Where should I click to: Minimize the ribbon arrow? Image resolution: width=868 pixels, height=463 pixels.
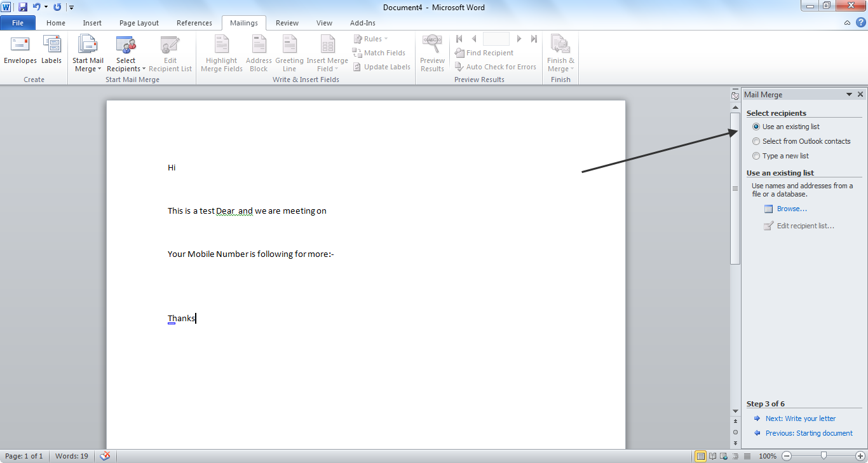pos(848,23)
